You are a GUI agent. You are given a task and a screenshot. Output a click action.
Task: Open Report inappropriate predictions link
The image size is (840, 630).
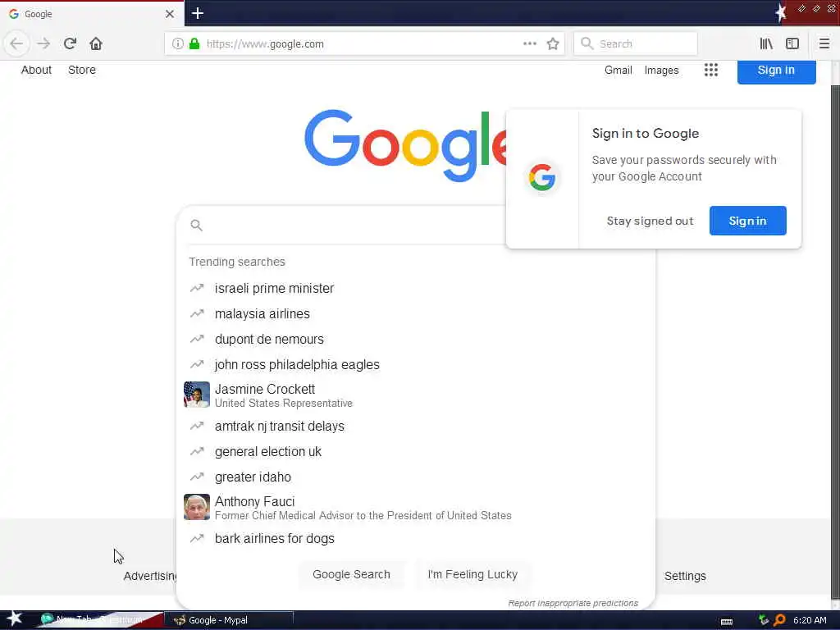573,603
